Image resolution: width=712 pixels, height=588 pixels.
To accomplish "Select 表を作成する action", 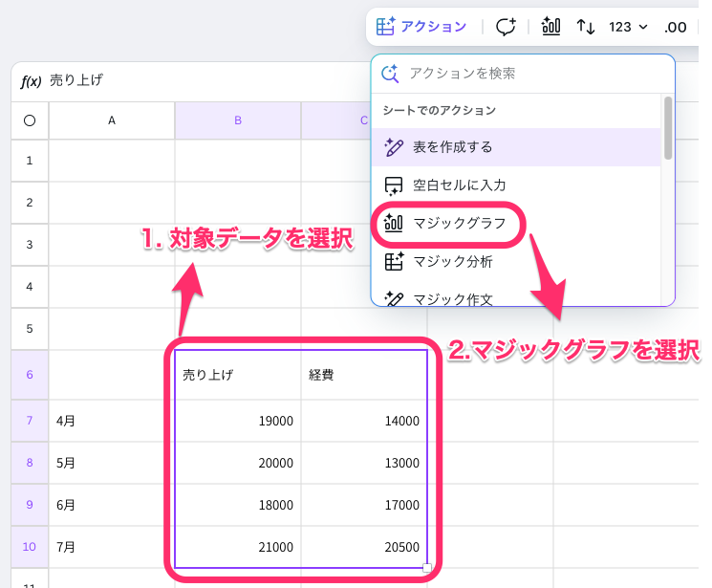I will [516, 147].
